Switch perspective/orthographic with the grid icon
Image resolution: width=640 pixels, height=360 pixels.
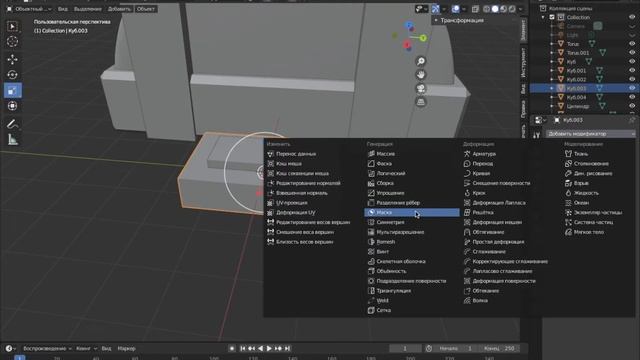pos(420,102)
